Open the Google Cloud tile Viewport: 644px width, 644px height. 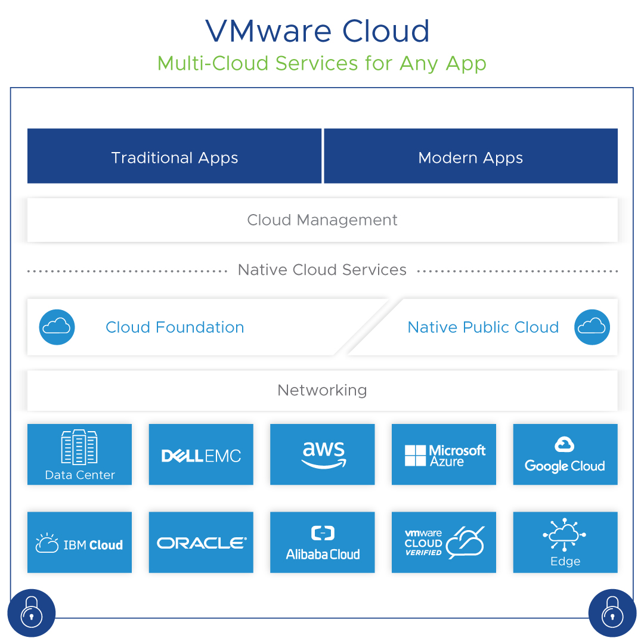(x=565, y=454)
